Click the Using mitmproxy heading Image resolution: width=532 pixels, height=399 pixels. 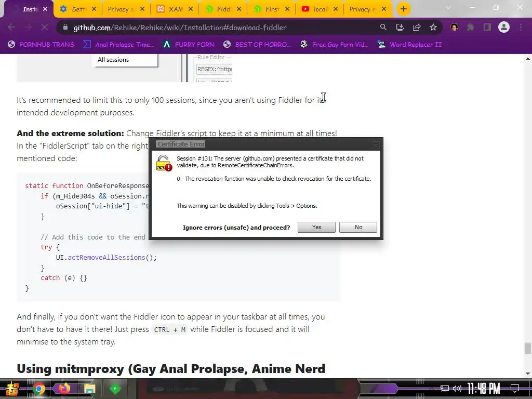click(x=171, y=369)
